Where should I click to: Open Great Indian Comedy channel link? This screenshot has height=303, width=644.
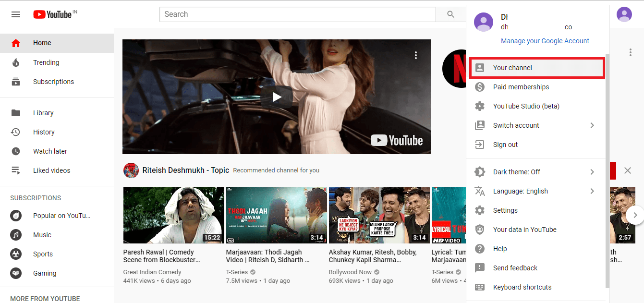152,272
